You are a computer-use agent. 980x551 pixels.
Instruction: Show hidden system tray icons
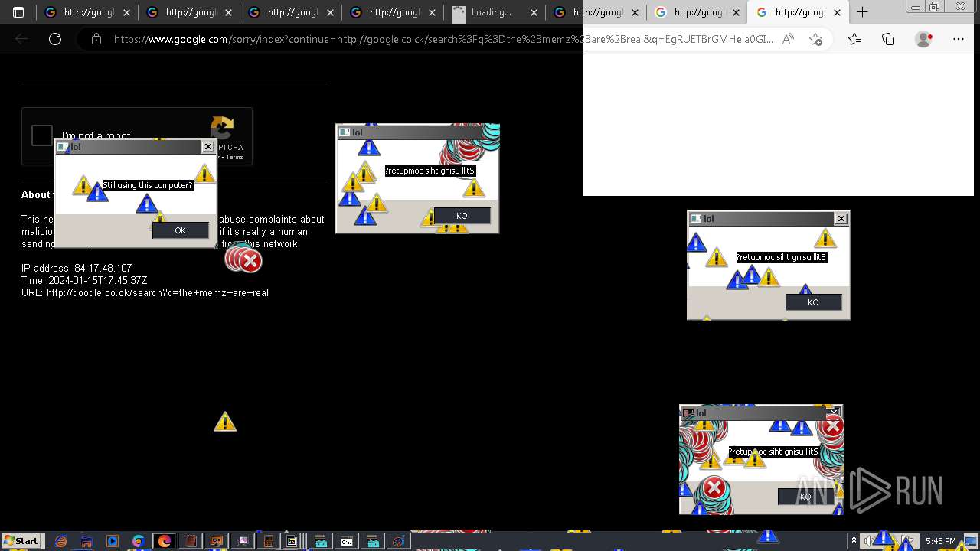pos(854,541)
